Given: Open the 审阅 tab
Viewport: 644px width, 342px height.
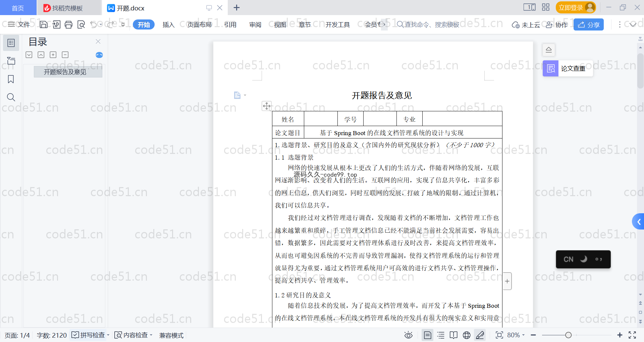Looking at the screenshot, I should point(255,24).
